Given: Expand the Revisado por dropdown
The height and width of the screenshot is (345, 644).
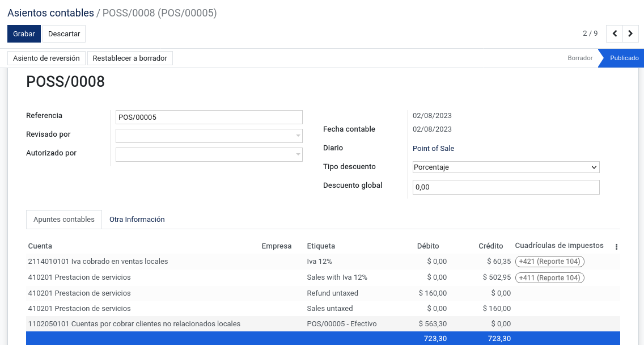Looking at the screenshot, I should (209, 136).
